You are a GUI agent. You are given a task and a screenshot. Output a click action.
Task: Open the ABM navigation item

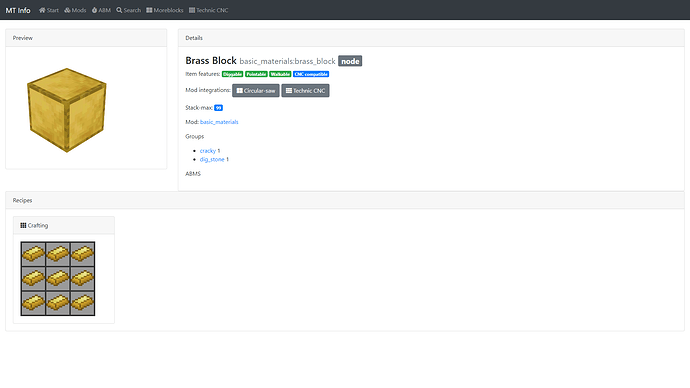pos(101,10)
